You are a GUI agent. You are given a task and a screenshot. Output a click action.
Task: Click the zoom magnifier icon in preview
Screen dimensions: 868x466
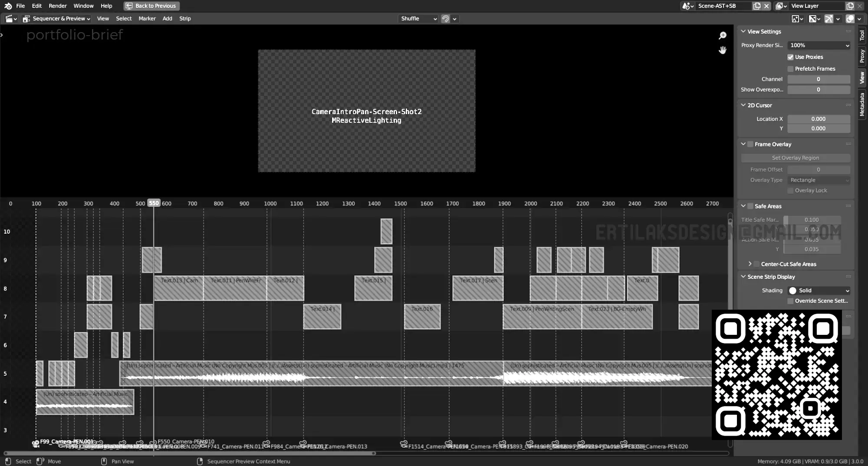(x=723, y=36)
